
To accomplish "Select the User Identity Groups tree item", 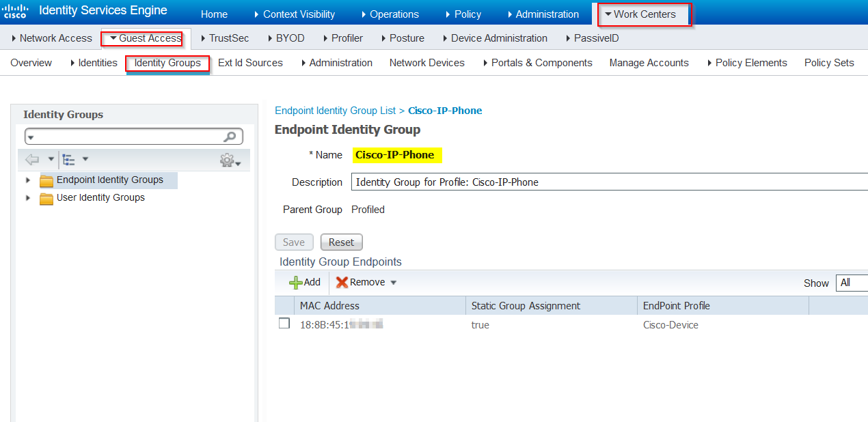I will pos(100,198).
